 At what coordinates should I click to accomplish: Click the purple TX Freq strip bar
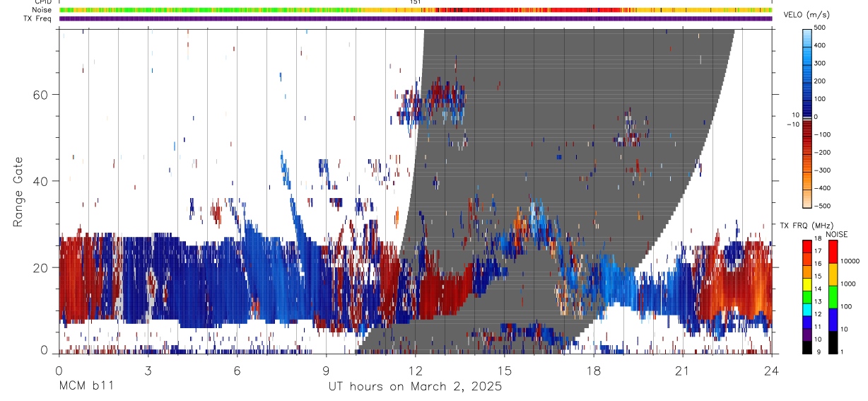point(415,18)
